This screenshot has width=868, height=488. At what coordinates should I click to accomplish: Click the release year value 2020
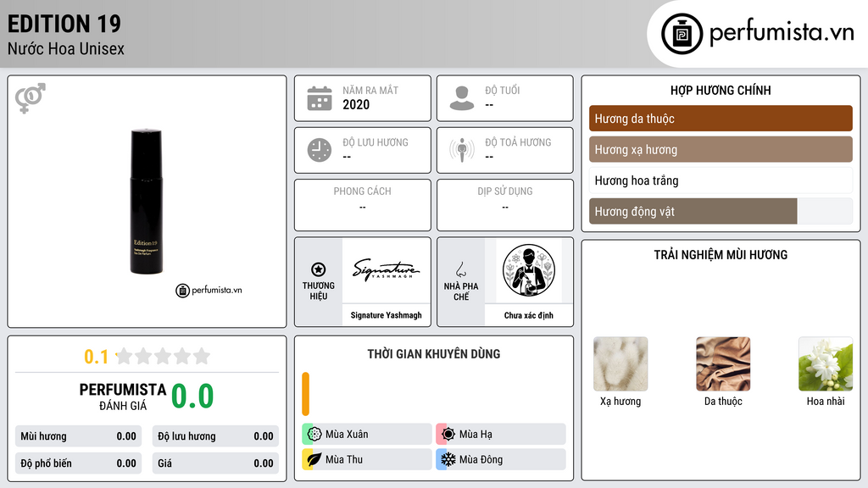point(356,104)
